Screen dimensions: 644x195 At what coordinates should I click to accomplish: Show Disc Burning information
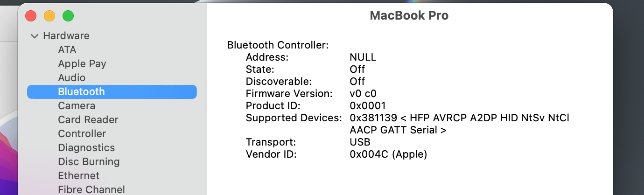coord(89,162)
